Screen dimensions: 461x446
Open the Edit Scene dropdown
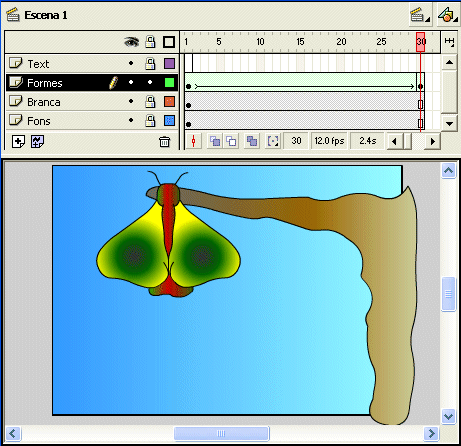(420, 15)
